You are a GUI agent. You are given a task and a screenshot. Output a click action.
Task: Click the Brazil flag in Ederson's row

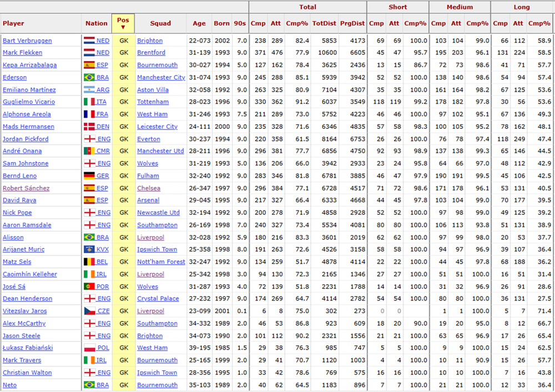click(89, 77)
